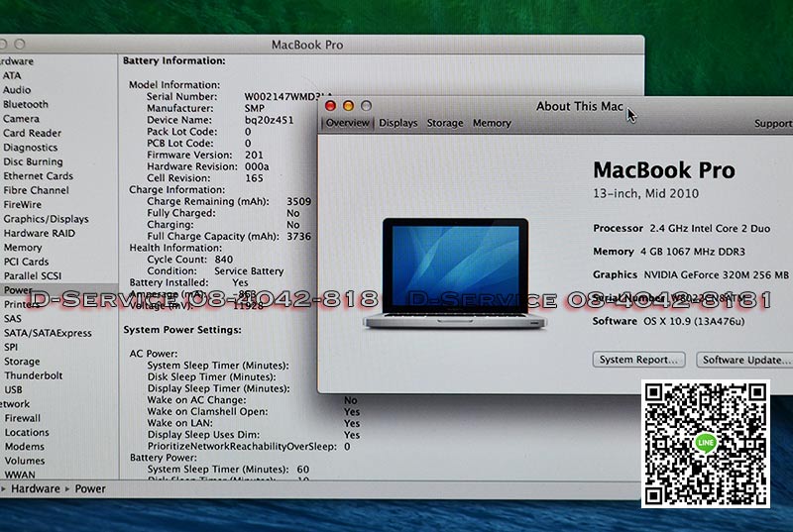Click the Processor 2.4 GHz Intel Core 2 Duo line
Image resolution: width=793 pixels, height=532 pixels.
pos(681,229)
